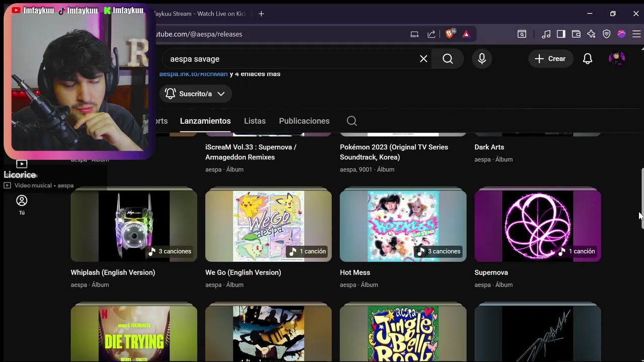The image size is (644, 362).
Task: Click '1 canción' badge on Supernova thumbnail
Action: [577, 251]
